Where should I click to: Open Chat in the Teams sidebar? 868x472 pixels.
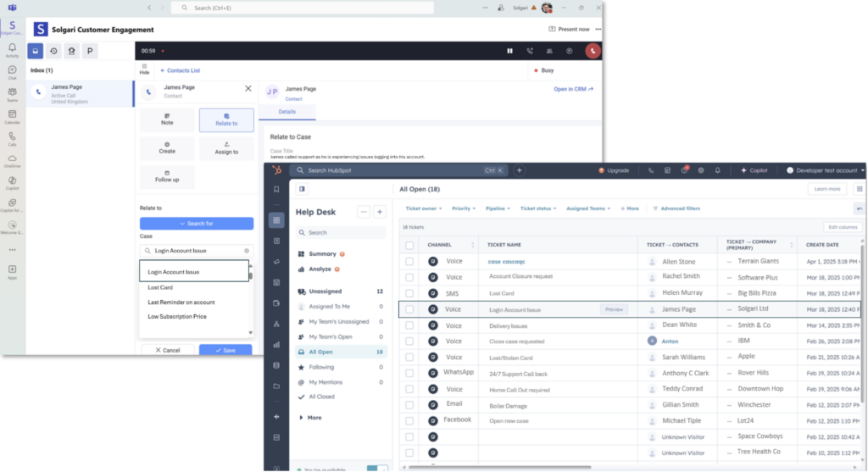[12, 72]
